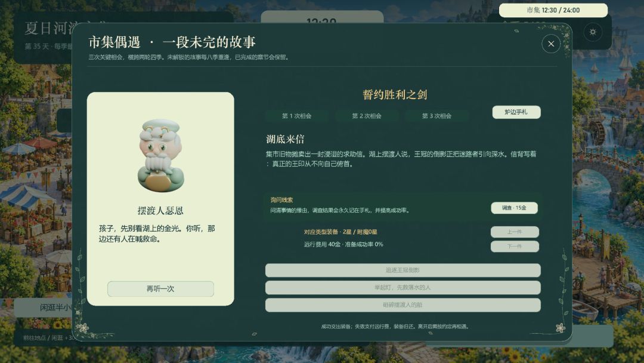Click the 市集 12:30 / 24:00 time indicator
This screenshot has width=644, height=363.
click(553, 10)
